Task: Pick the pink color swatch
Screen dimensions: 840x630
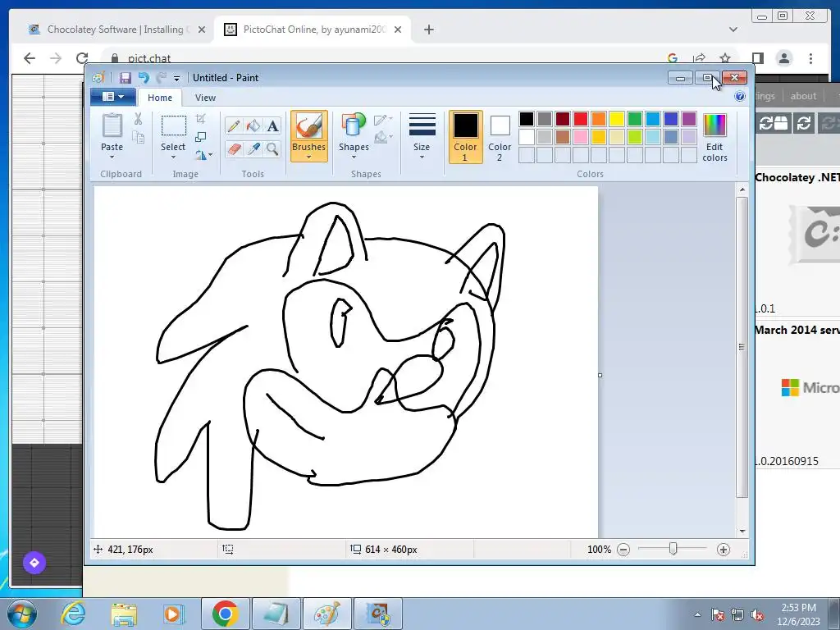Action: tap(580, 137)
